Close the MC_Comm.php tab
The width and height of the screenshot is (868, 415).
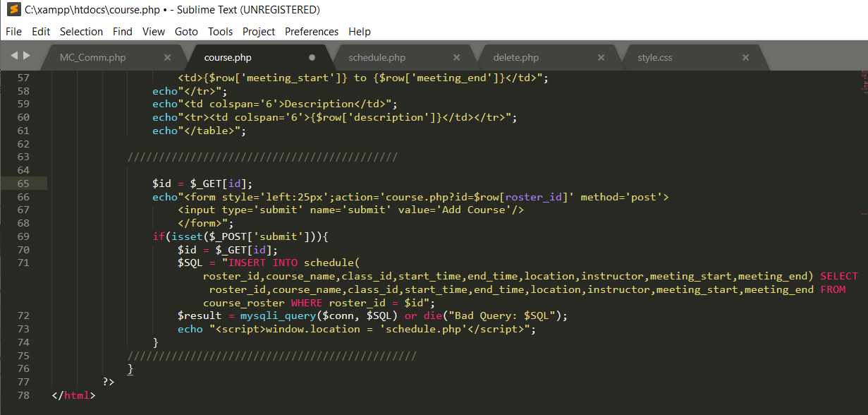pos(167,58)
